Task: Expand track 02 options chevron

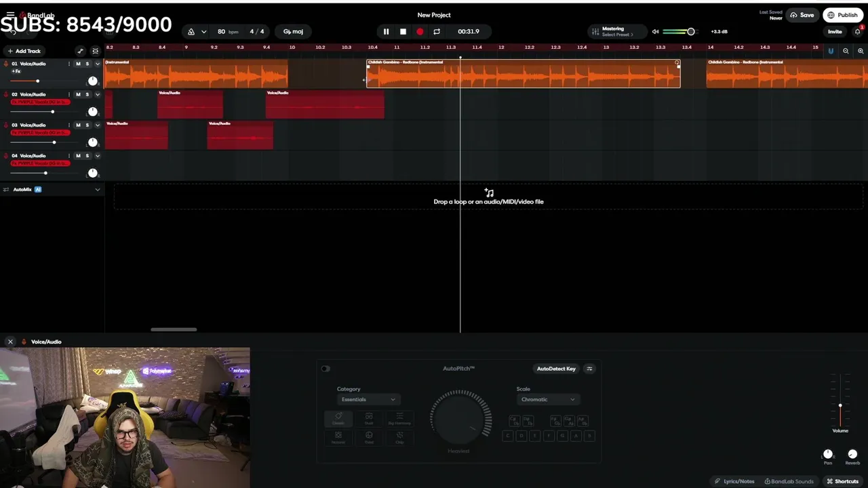Action: pos(97,94)
